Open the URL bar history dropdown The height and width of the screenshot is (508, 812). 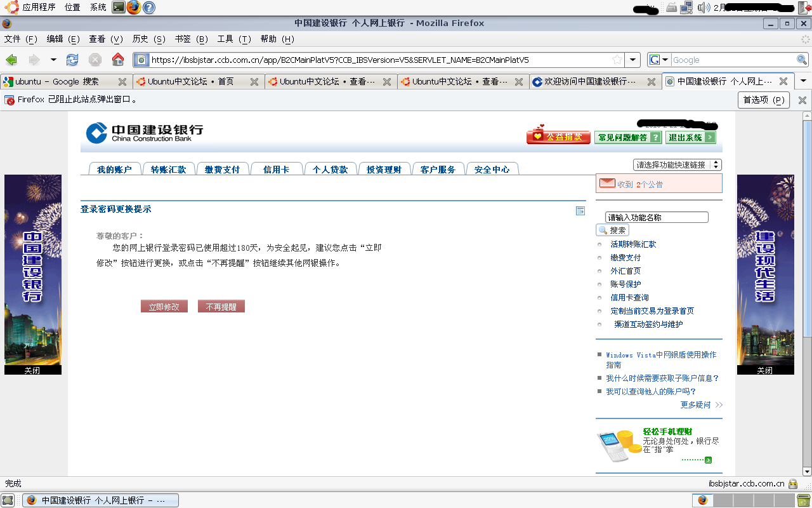click(632, 60)
